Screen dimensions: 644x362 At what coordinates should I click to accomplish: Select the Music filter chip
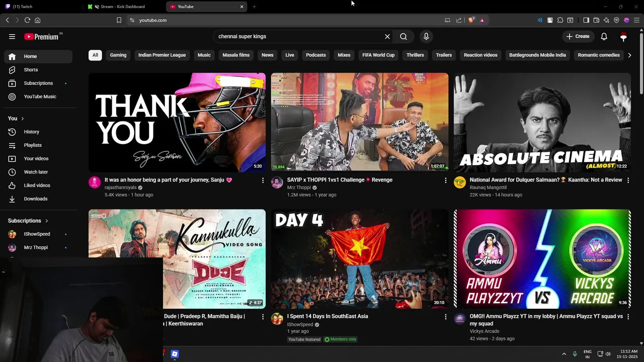(x=204, y=55)
